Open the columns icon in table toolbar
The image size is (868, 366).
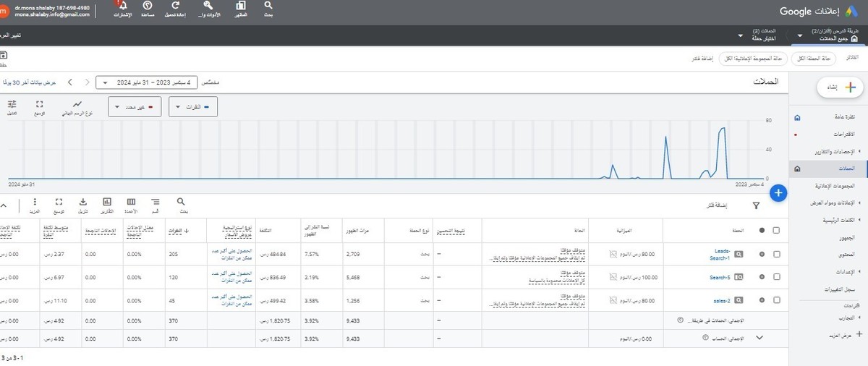coord(131,203)
